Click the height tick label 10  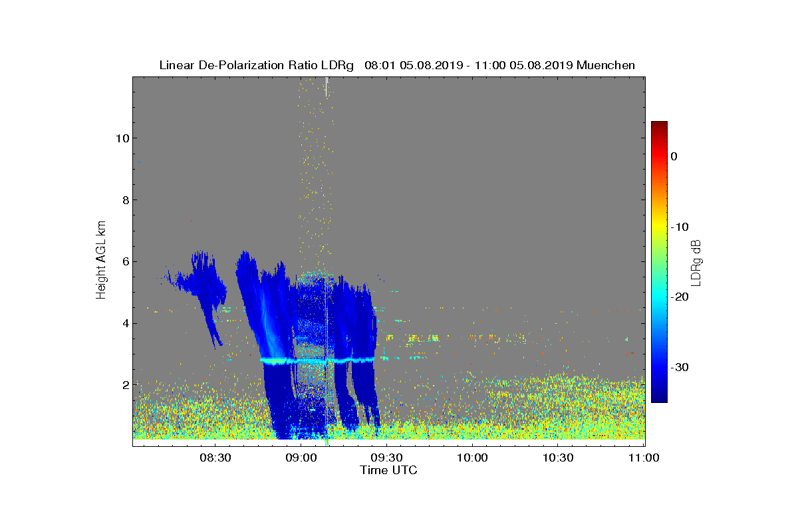point(122,138)
